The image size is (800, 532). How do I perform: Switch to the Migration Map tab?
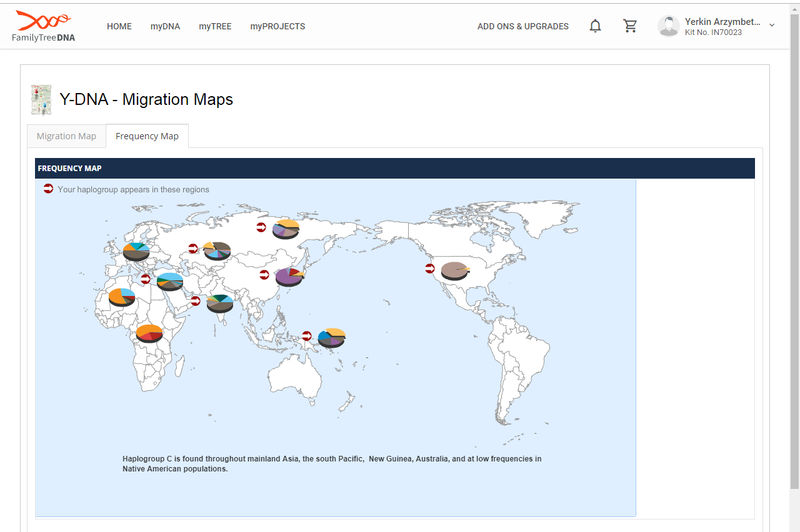(66, 136)
